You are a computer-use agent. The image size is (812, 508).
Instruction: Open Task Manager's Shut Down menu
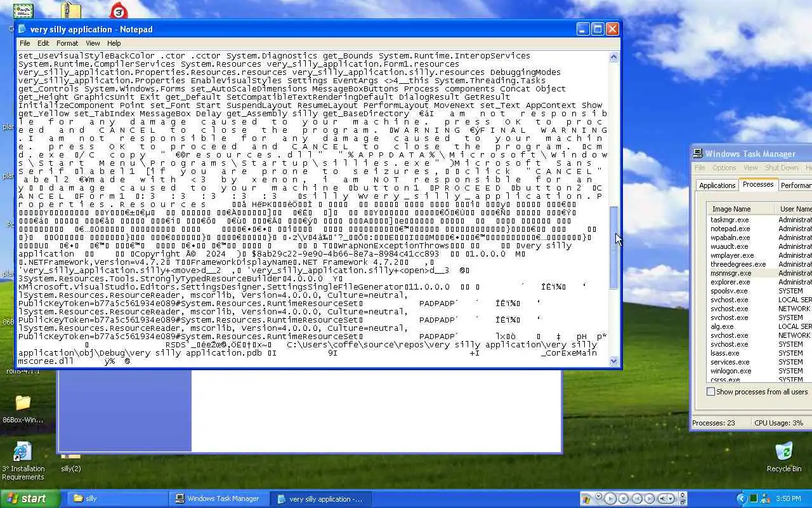[x=781, y=168]
